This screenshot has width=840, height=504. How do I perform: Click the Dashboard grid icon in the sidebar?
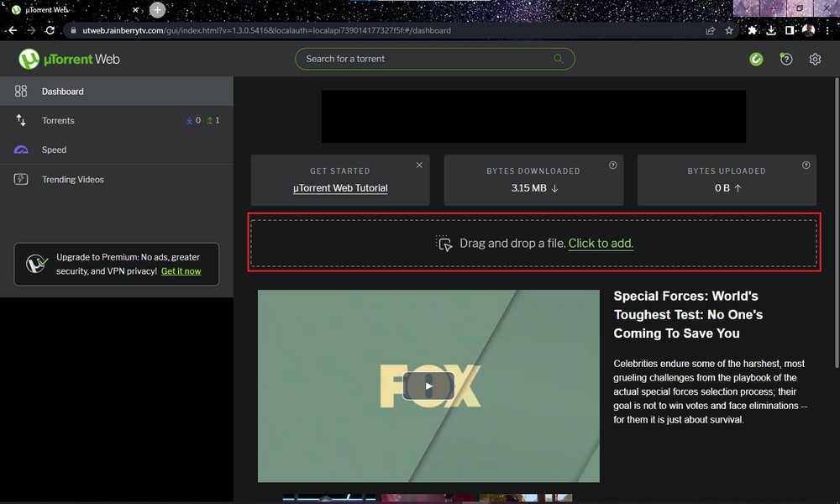click(20, 91)
